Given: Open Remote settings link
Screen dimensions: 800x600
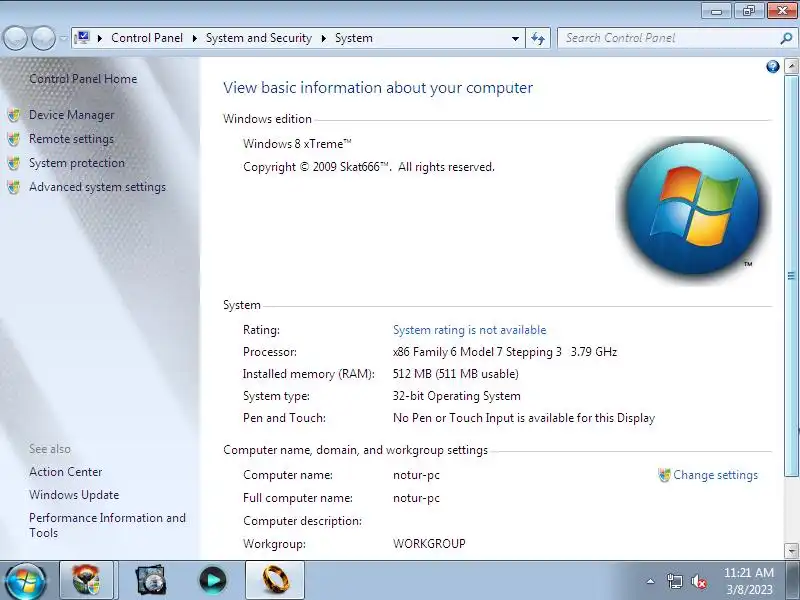Looking at the screenshot, I should (71, 139).
